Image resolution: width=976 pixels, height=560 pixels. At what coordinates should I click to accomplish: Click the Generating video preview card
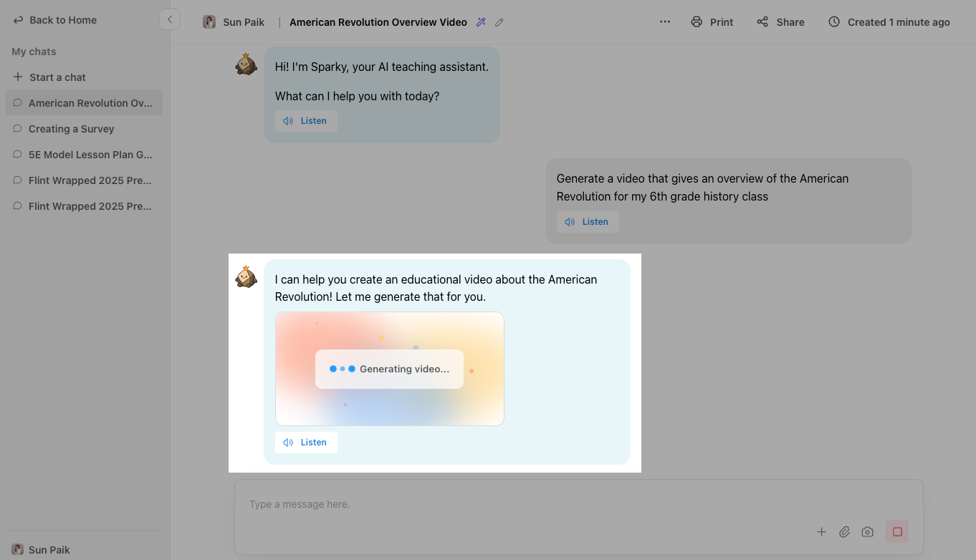(x=390, y=369)
